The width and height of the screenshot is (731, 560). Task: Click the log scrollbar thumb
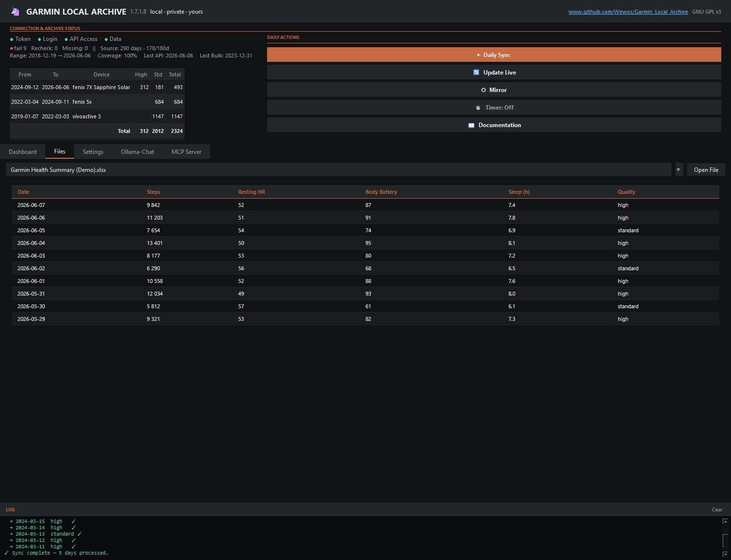pyautogui.click(x=725, y=541)
